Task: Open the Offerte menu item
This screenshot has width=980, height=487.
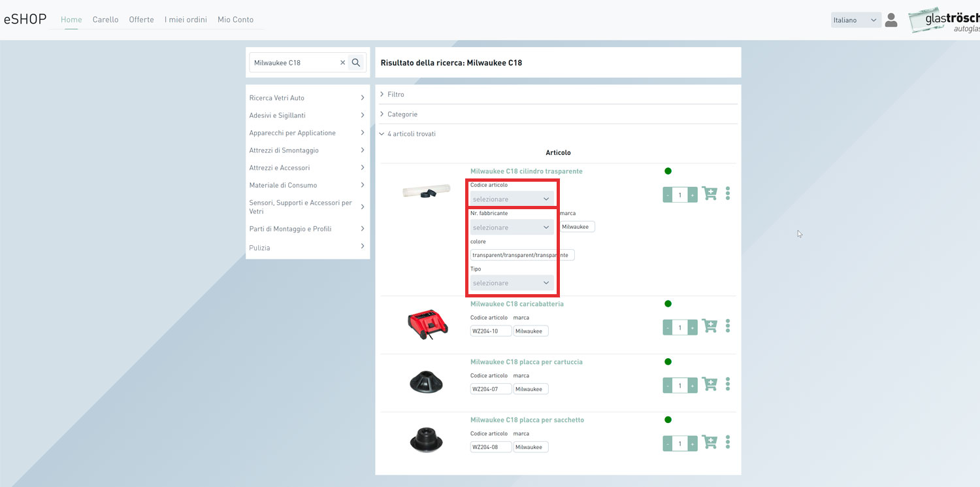Action: coord(141,20)
